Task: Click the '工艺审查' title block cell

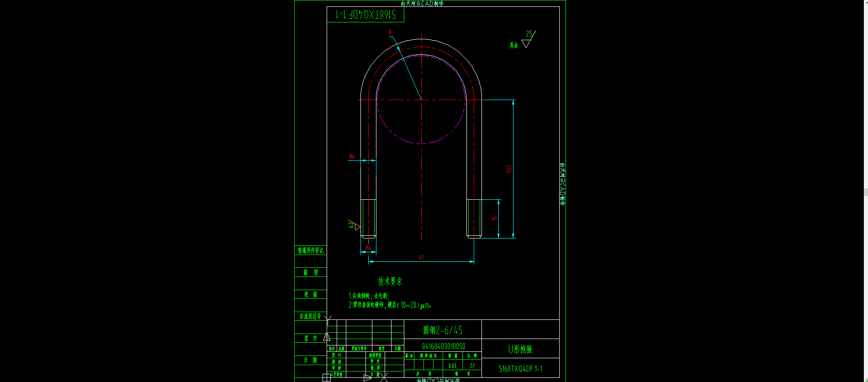Action: pos(337,374)
